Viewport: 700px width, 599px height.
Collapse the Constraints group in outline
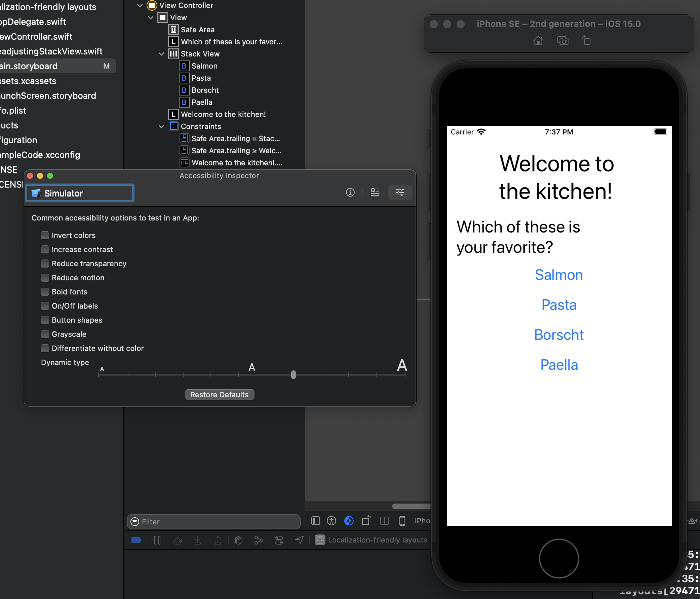click(x=161, y=127)
